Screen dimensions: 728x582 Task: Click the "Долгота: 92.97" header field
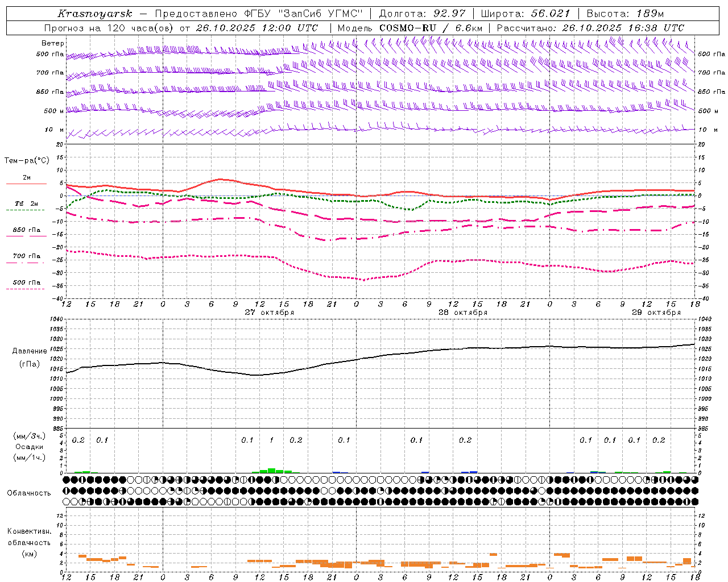click(x=422, y=14)
